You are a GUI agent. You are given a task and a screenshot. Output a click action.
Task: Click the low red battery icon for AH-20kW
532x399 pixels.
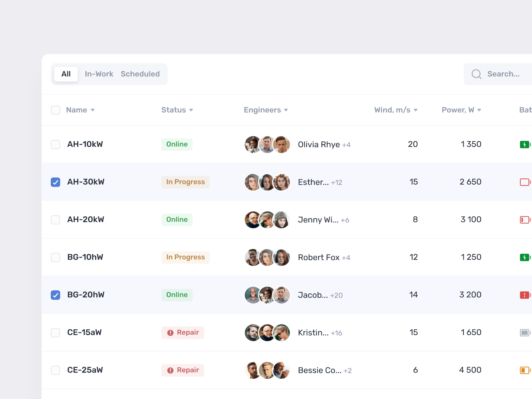pyautogui.click(x=525, y=220)
